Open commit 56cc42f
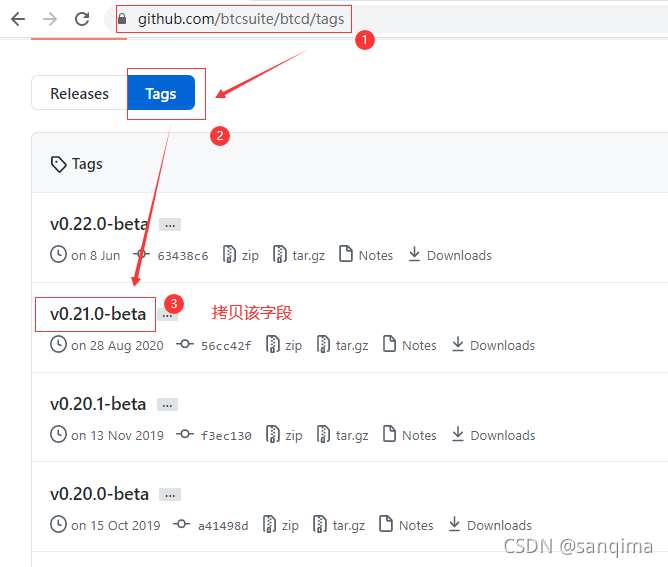668x567 pixels. (226, 345)
